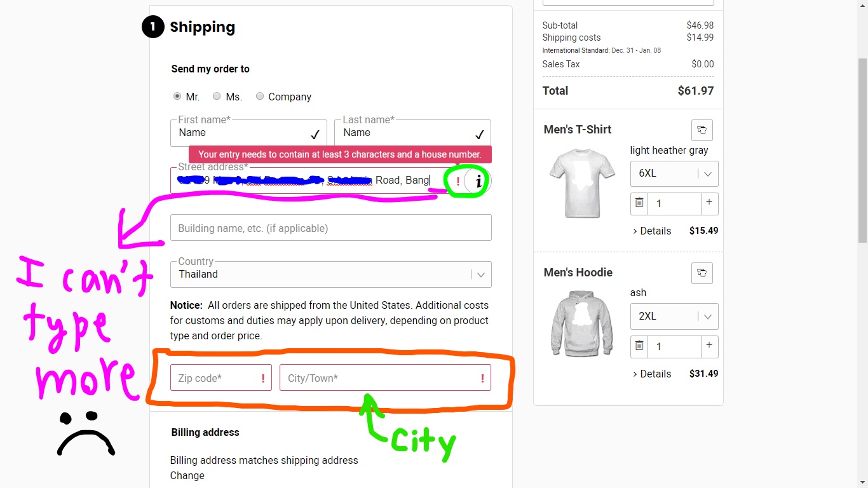Open the 2XL size dropdown
This screenshot has height=488, width=868.
pyautogui.click(x=674, y=316)
